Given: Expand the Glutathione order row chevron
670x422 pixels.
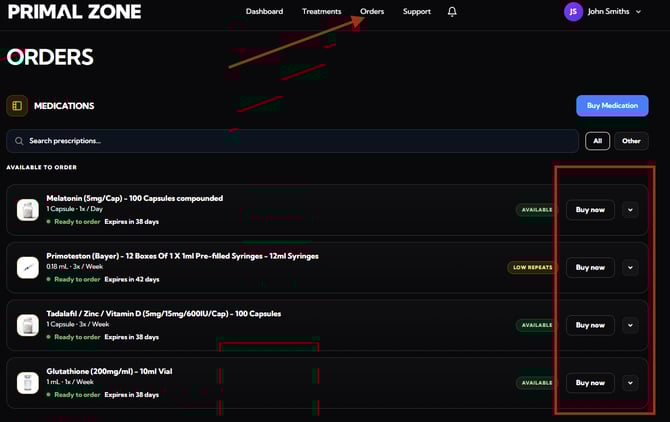Looking at the screenshot, I should (629, 382).
